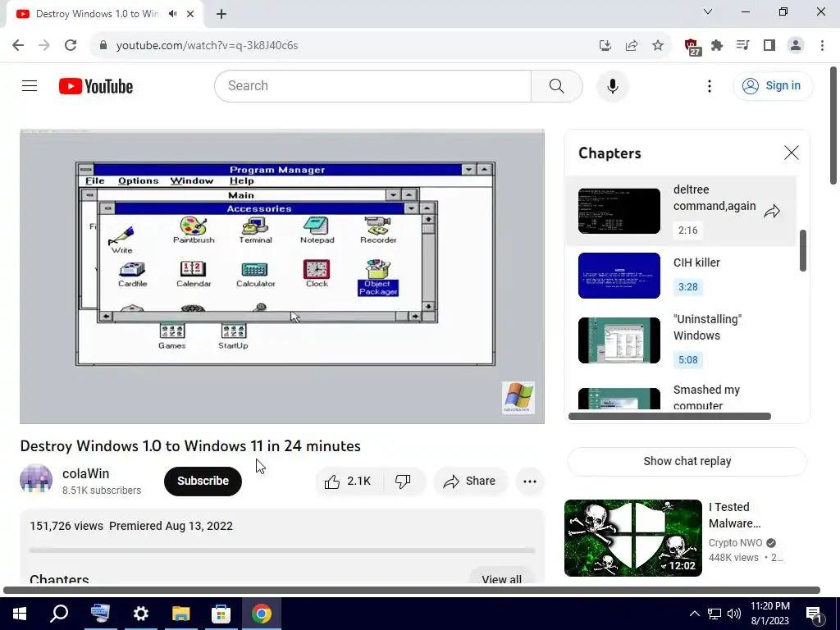Click the Chapters list vertical scrollbar

click(x=802, y=251)
